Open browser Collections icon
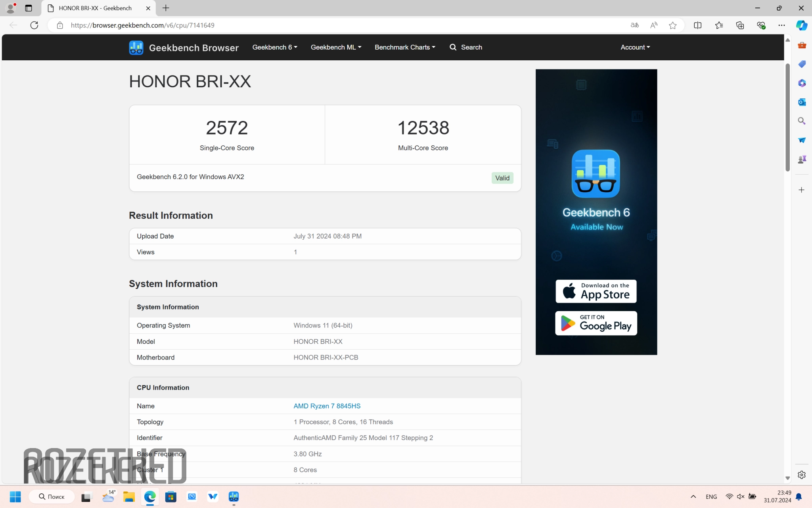 click(740, 25)
